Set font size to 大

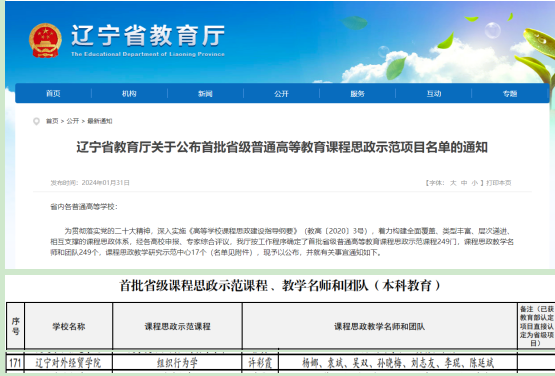pyautogui.click(x=453, y=183)
